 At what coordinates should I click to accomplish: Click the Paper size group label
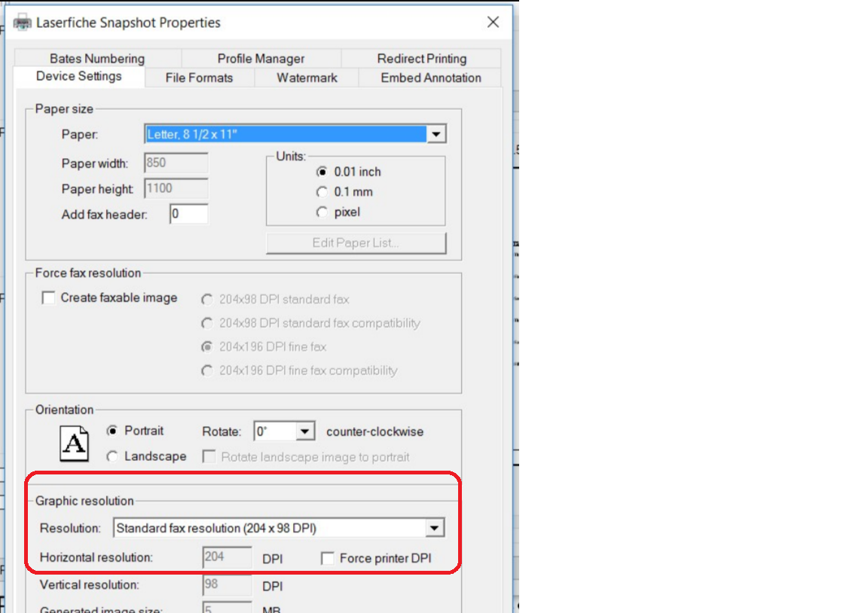(64, 109)
